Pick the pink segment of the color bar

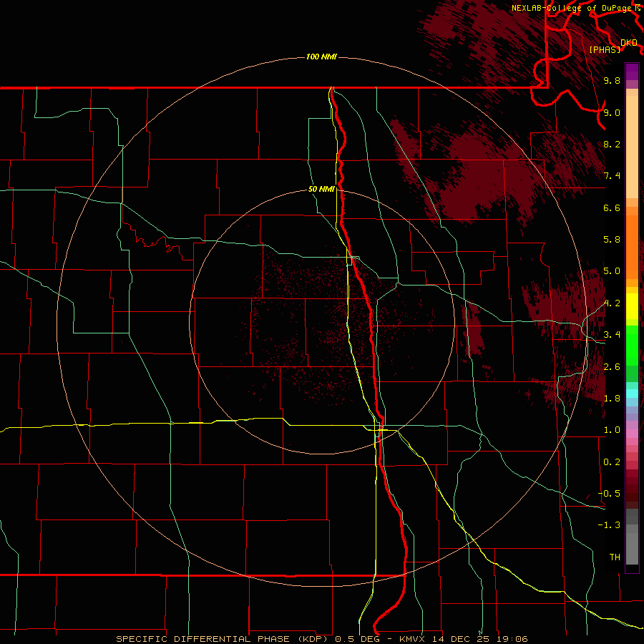[632, 434]
